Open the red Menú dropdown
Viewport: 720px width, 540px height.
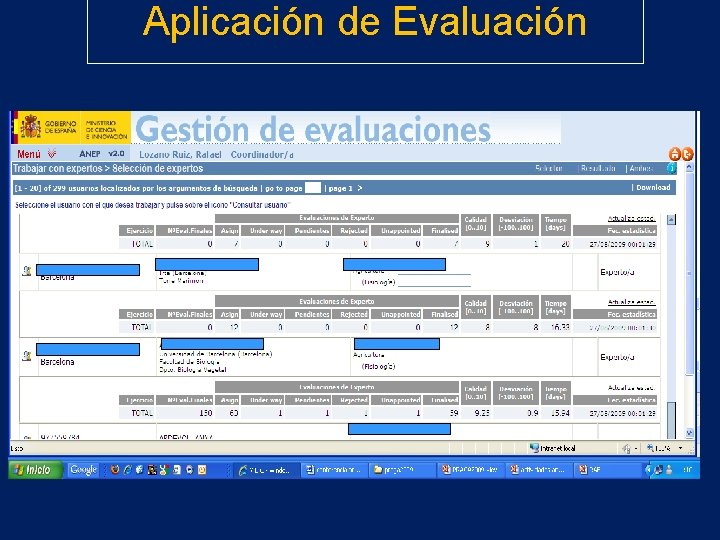(28, 154)
